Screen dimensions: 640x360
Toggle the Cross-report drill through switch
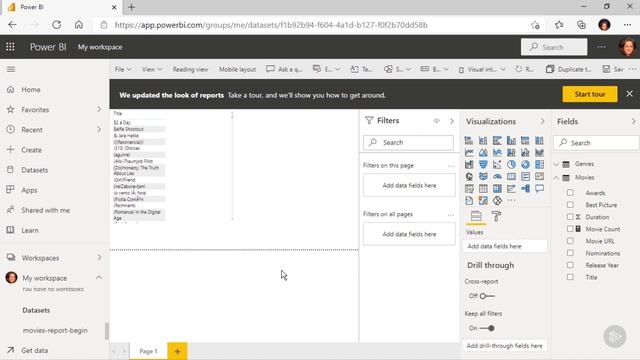[487, 296]
